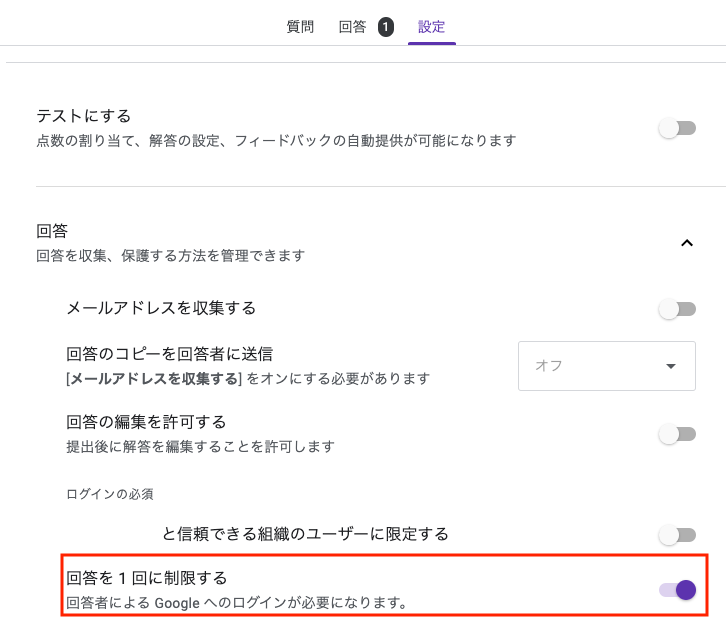Click the 回答を1回に制限する label
This screenshot has height=641, width=726.
coord(147,578)
